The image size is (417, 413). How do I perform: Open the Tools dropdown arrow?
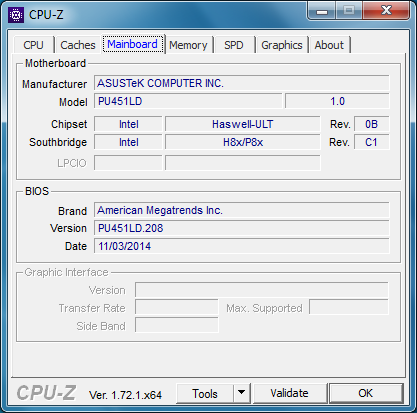(x=242, y=393)
